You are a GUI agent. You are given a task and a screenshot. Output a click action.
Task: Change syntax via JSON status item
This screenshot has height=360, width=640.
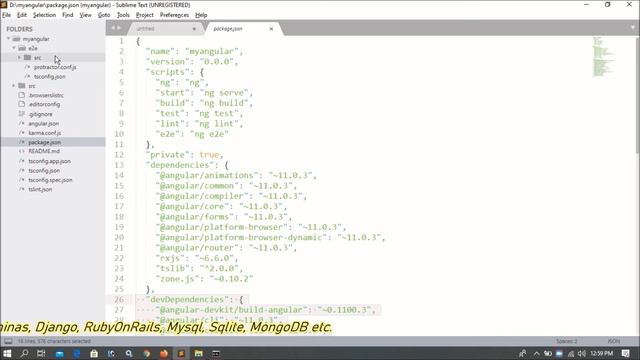613,341
